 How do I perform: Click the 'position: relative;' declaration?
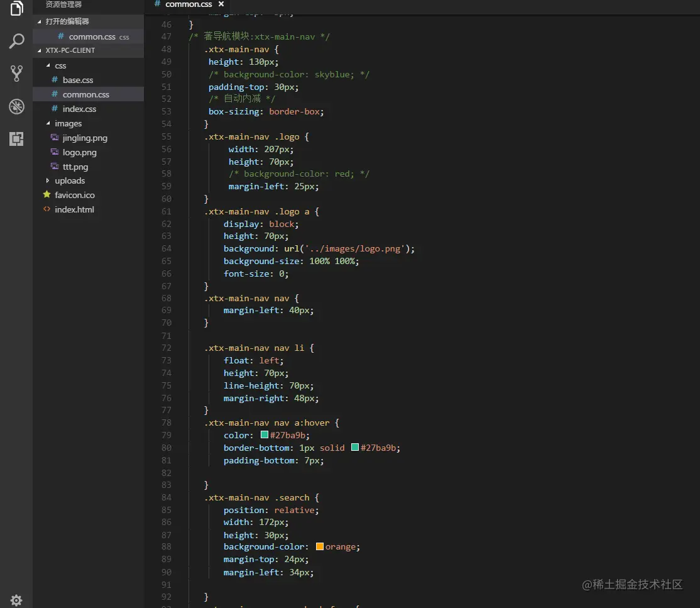point(271,510)
